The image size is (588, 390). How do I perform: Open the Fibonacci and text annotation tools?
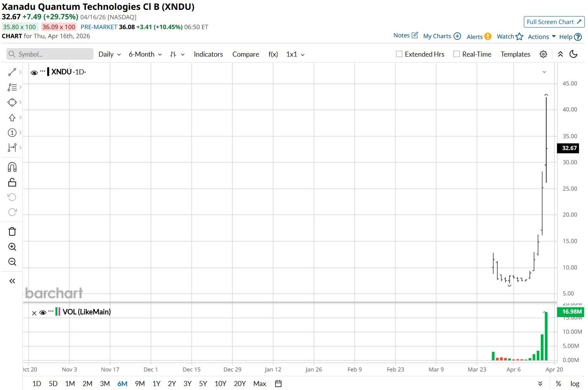(12, 87)
